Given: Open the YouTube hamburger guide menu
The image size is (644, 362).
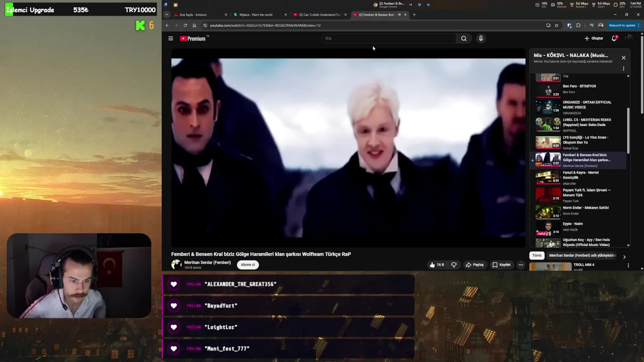Looking at the screenshot, I should pyautogui.click(x=171, y=38).
